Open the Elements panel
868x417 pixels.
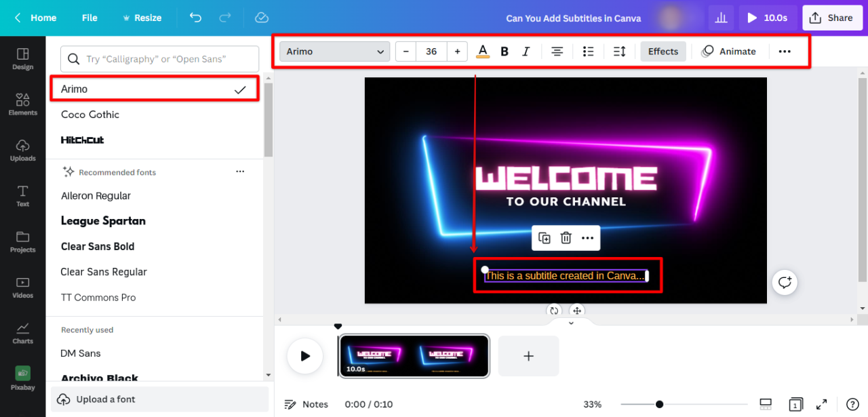click(x=22, y=104)
